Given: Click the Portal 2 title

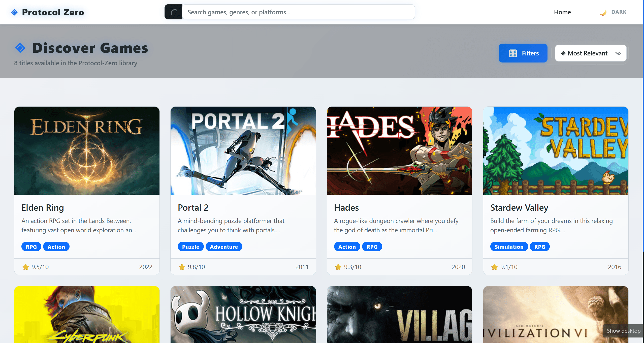Looking at the screenshot, I should click(x=193, y=208).
